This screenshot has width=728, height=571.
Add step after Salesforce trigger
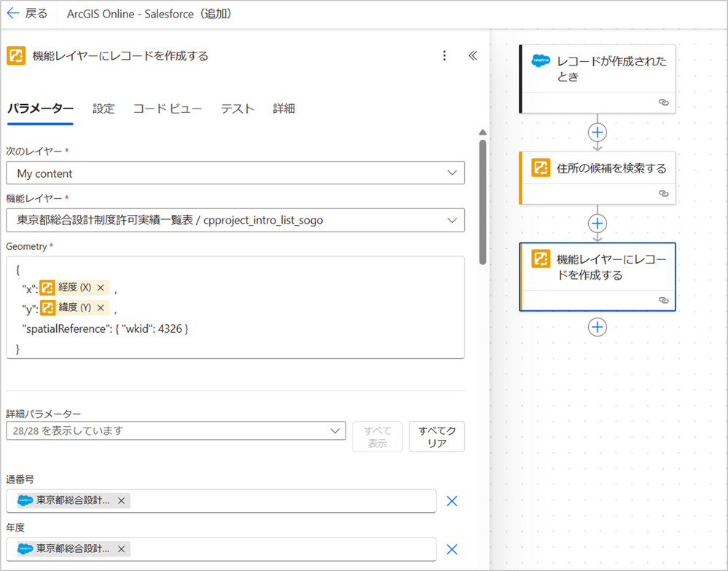pos(598,133)
